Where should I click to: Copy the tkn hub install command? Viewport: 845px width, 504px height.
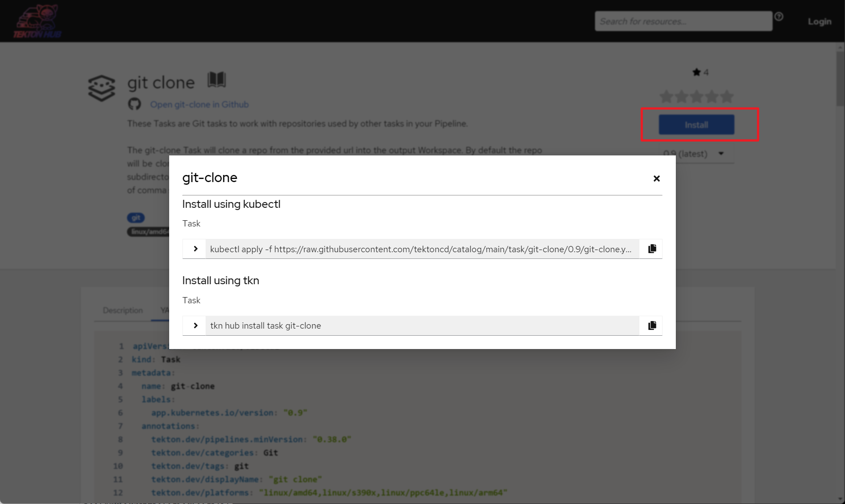click(652, 325)
